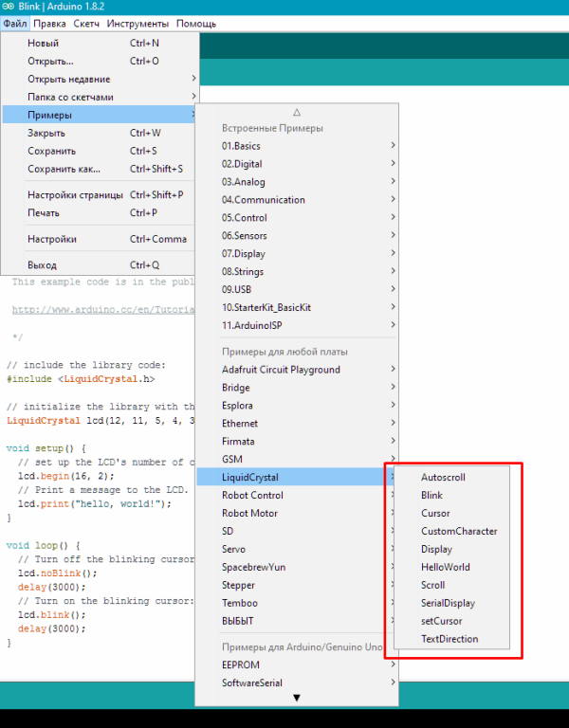
Task: Open Настройки with Ctrl+Comma shortcut
Action: 101,239
